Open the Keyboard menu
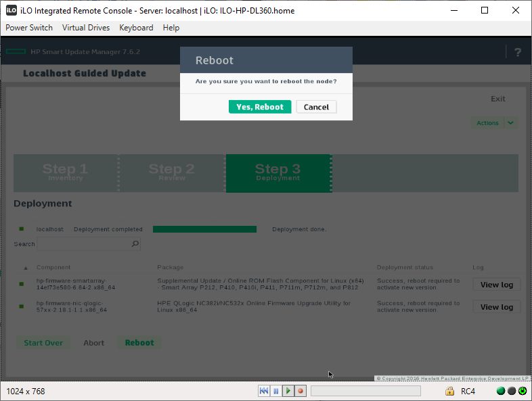The width and height of the screenshot is (532, 401). 136,28
